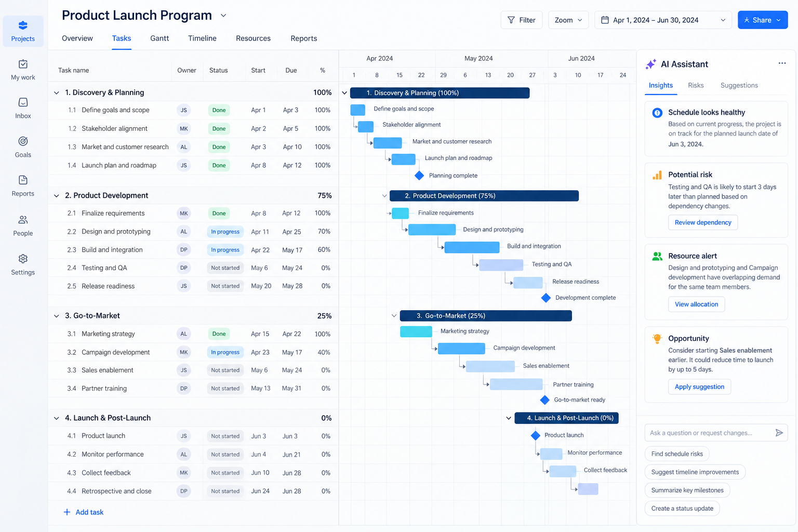The width and height of the screenshot is (798, 532).
Task: Click View allocation button
Action: click(696, 304)
